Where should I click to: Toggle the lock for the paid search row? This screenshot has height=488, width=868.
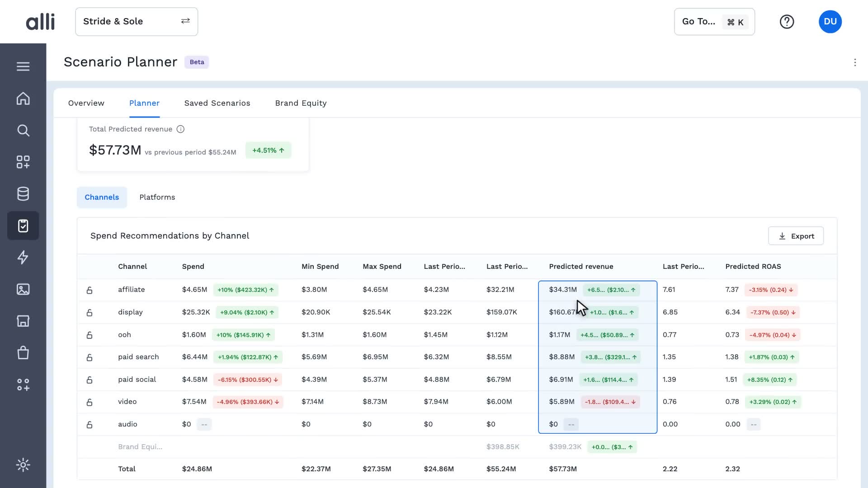(90, 357)
